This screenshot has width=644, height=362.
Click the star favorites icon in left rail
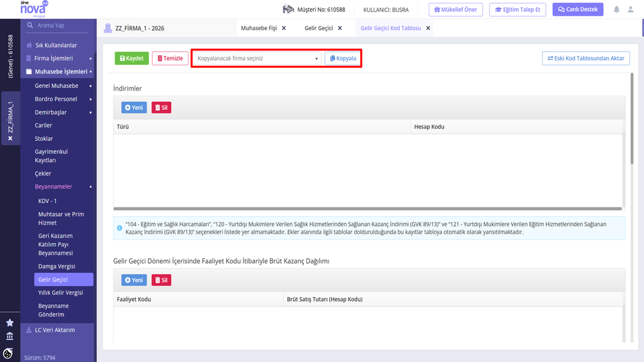[x=10, y=322]
